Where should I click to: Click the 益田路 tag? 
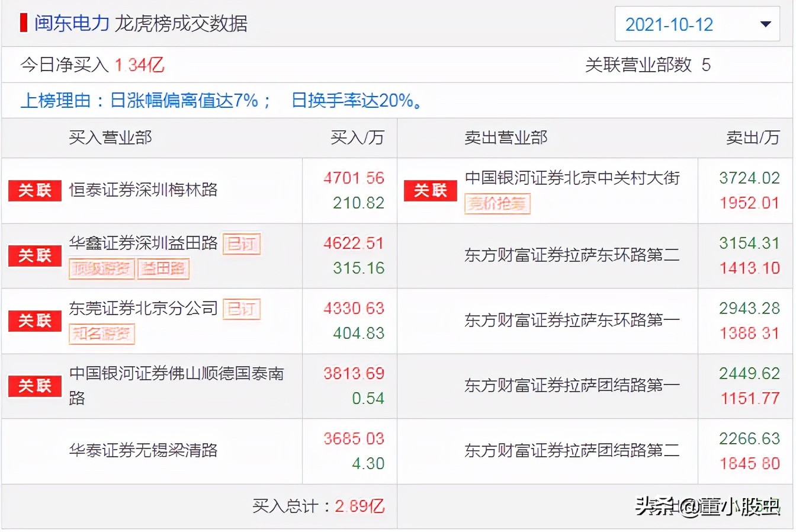point(163,269)
